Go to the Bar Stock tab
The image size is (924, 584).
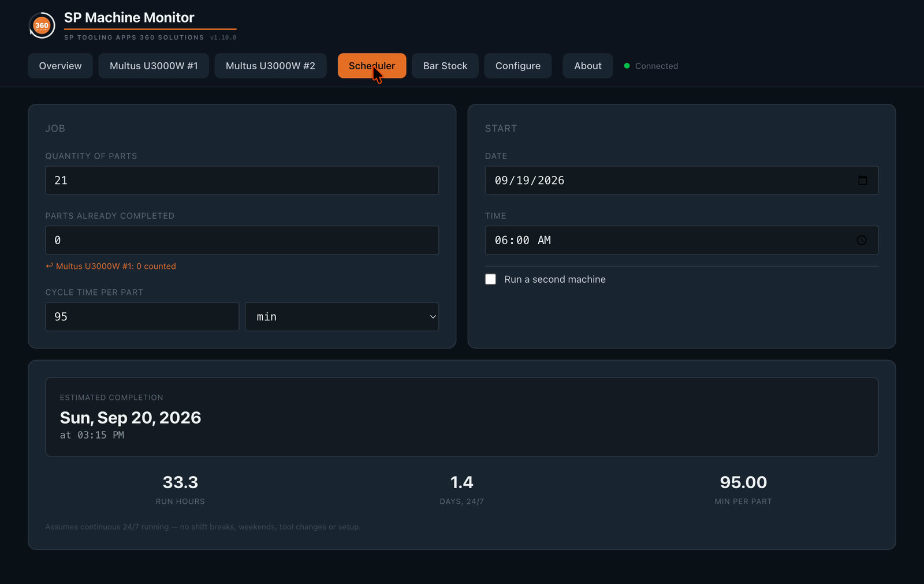(445, 66)
